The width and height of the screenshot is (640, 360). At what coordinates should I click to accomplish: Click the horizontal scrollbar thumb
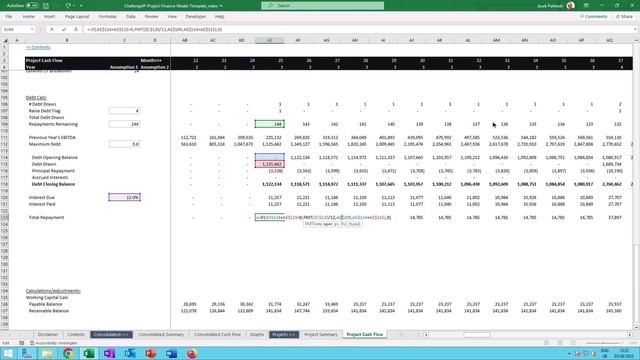[x=476, y=335]
